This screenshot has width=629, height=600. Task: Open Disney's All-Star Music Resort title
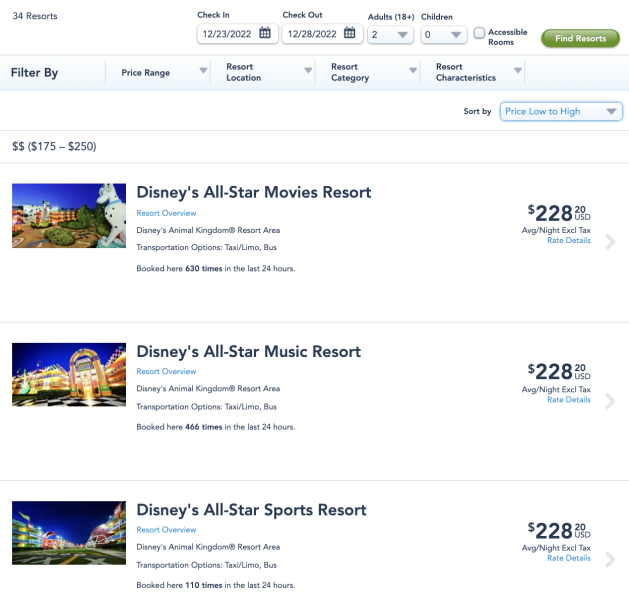pos(249,351)
